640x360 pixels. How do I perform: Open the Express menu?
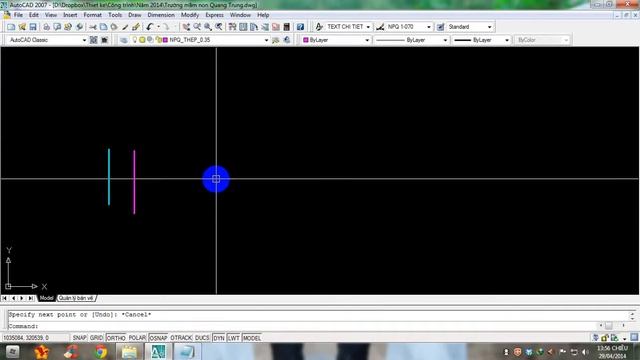point(214,15)
